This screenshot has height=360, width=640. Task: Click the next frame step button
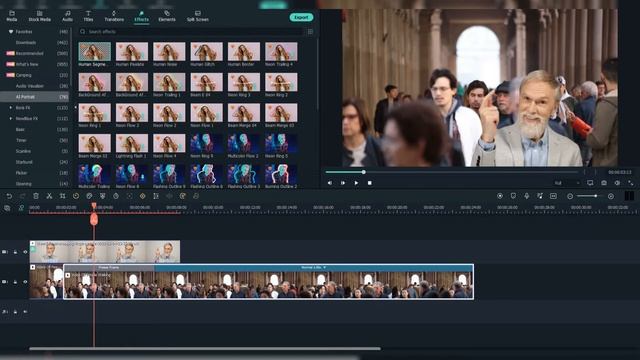pyautogui.click(x=343, y=183)
